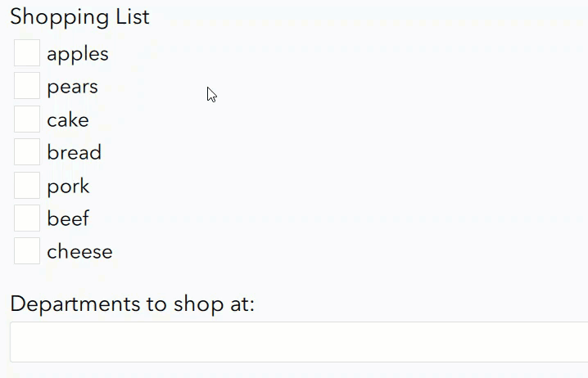Select the pork checkbox
This screenshot has width=588, height=378.
(x=27, y=186)
